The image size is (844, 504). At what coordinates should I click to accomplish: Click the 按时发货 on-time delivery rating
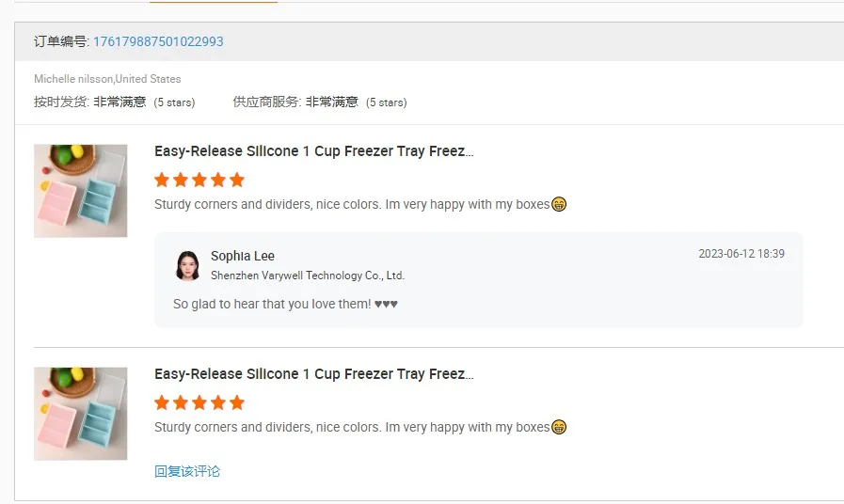click(x=114, y=102)
